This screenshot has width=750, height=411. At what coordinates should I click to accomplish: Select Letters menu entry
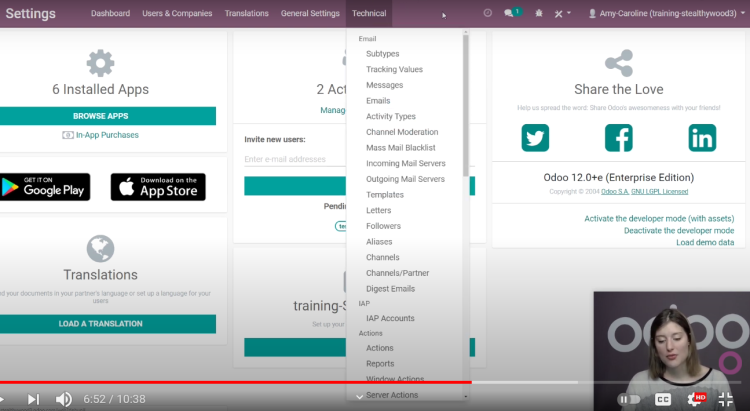pyautogui.click(x=378, y=211)
